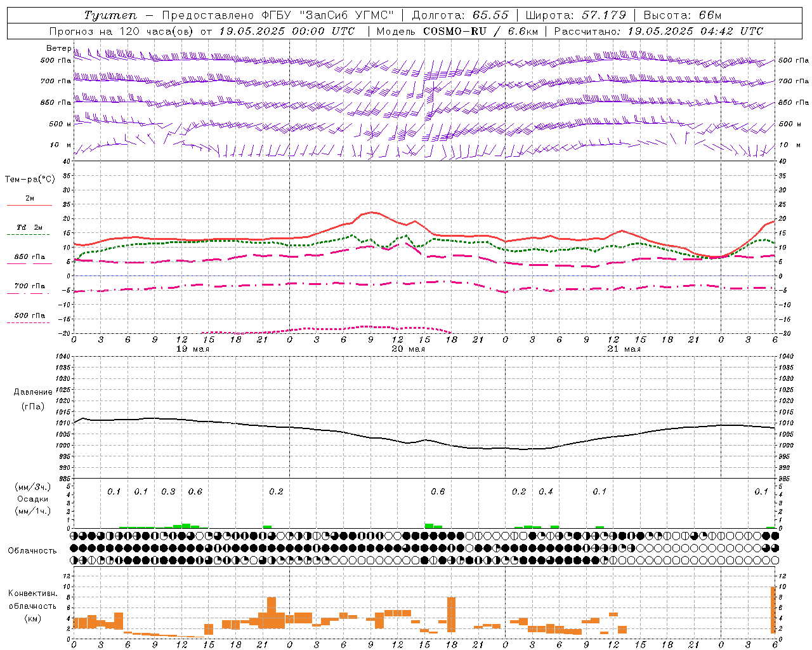Click the tallest orange convective bar at chart end
Image resolution: width=812 pixels, height=650 pixels.
click(x=773, y=610)
